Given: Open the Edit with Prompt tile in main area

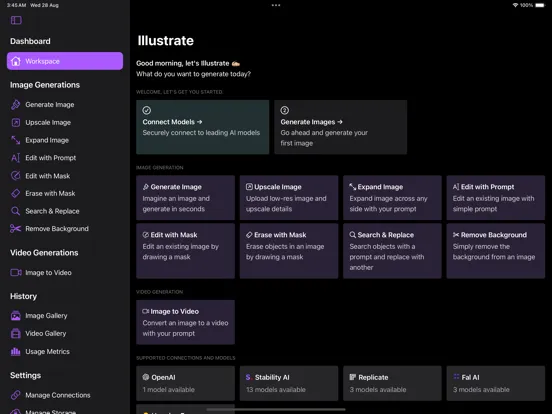Looking at the screenshot, I should (496, 198).
